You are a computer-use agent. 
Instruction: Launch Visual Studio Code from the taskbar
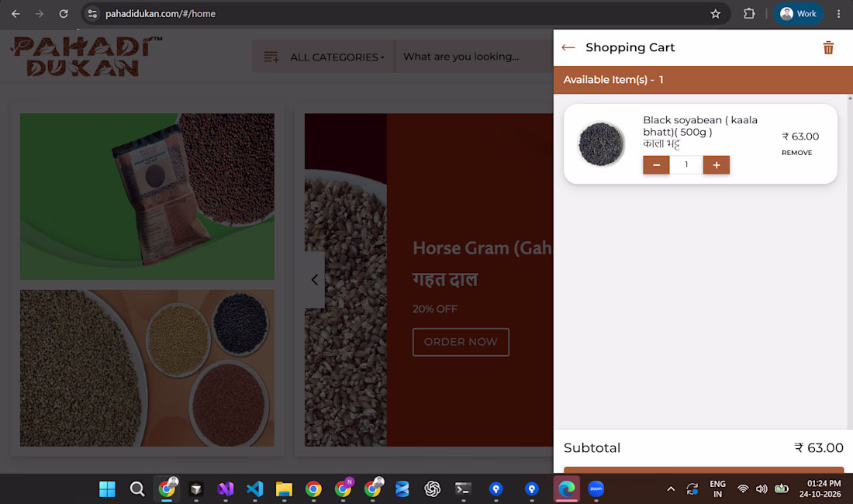[x=254, y=488]
